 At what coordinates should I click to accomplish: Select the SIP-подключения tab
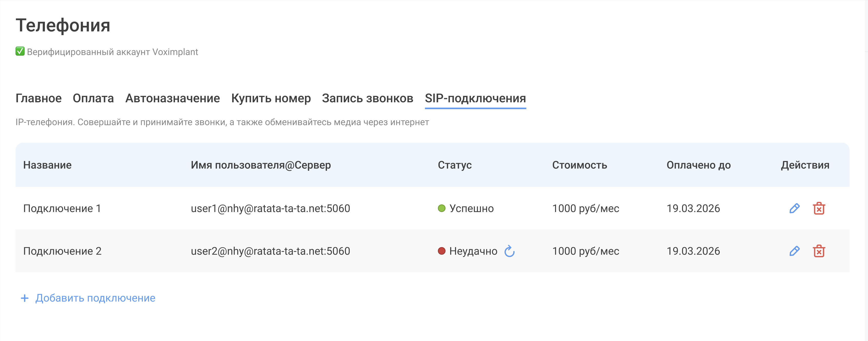tap(475, 98)
